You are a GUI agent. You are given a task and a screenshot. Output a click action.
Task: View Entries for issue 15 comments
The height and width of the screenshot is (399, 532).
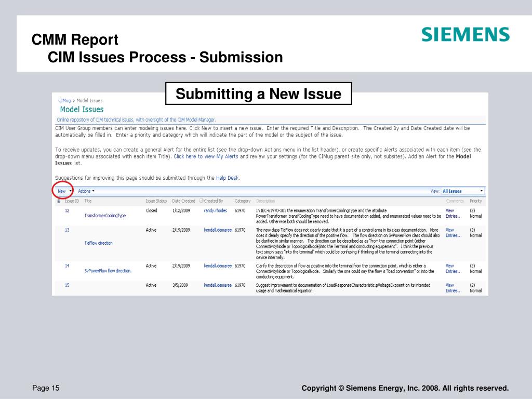coord(454,288)
